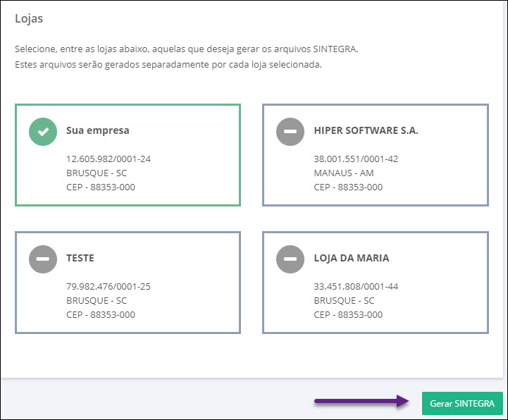This screenshot has height=420, width=508.
Task: Click CNPJ 12.605.982/0001-24
Action: point(109,159)
